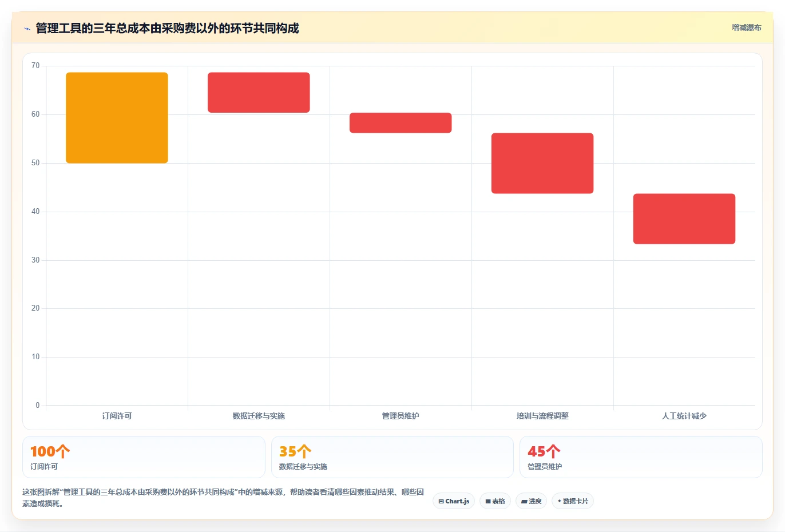This screenshot has height=532, width=785.
Task: Open the 100个 订阅许可 data card
Action: (x=144, y=457)
